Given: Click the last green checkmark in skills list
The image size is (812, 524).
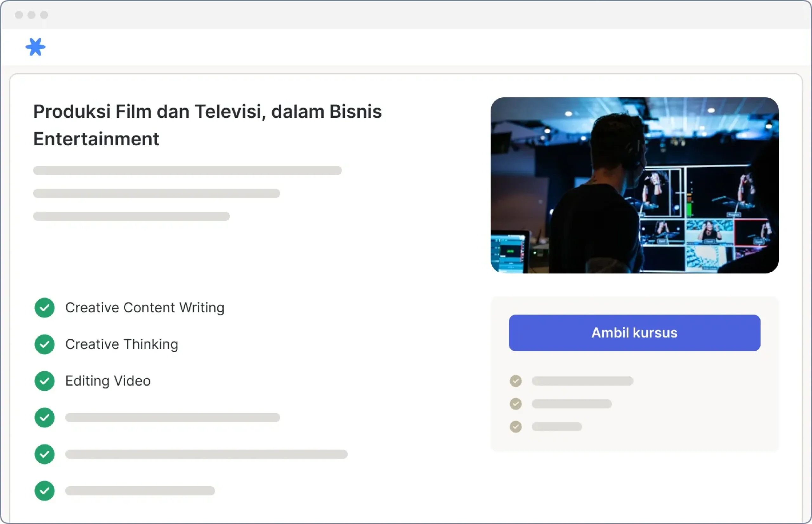Looking at the screenshot, I should (44, 491).
